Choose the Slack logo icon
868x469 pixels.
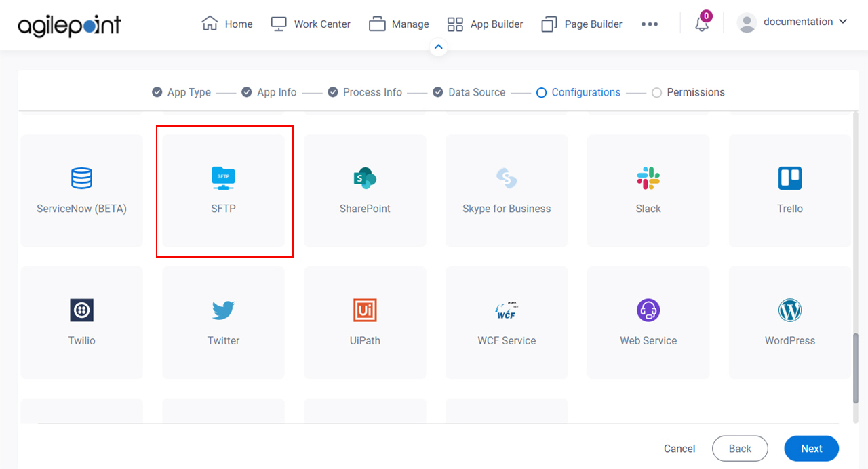tap(648, 178)
